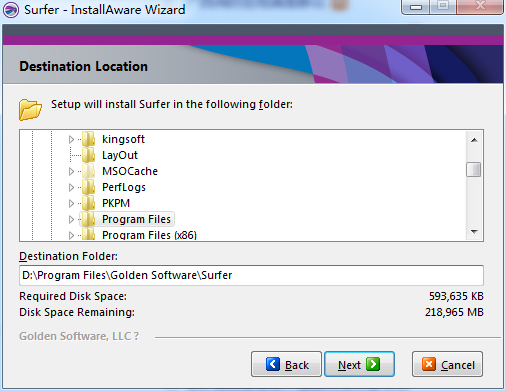Expand the PerfLogs tree node
506x391 pixels.
pyautogui.click(x=71, y=187)
